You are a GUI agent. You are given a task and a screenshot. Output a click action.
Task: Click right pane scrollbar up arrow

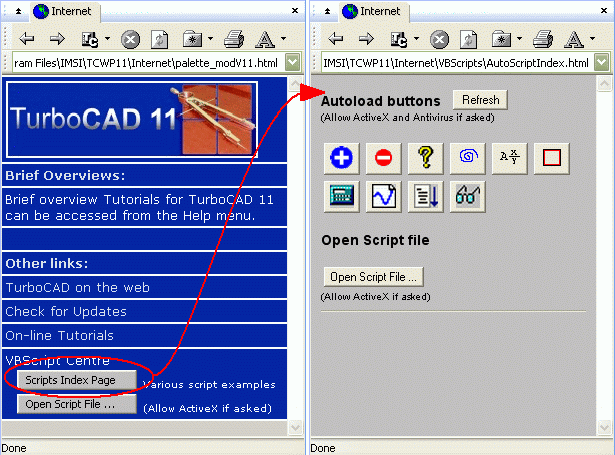[604, 84]
